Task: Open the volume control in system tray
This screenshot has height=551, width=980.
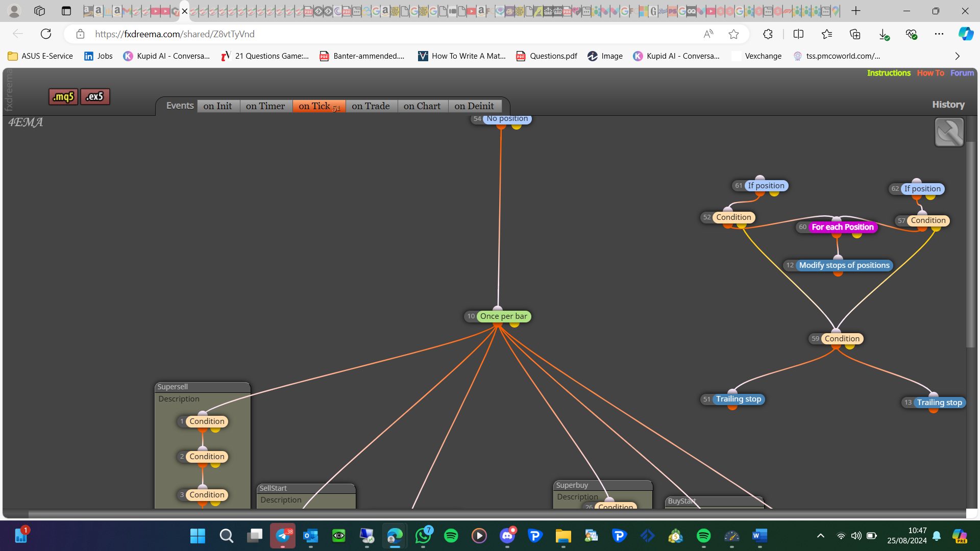Action: [856, 536]
